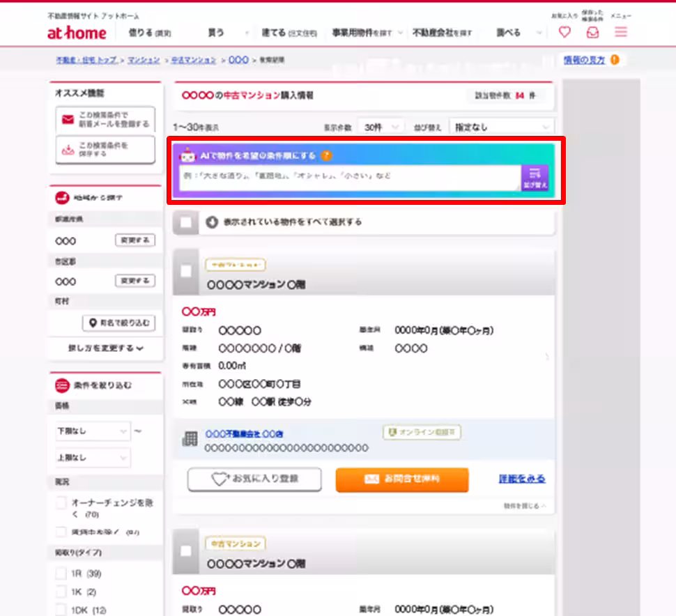676x616 pixels.
Task: Tick the オーナーチェンジを除く checkbox
Action: (61, 502)
